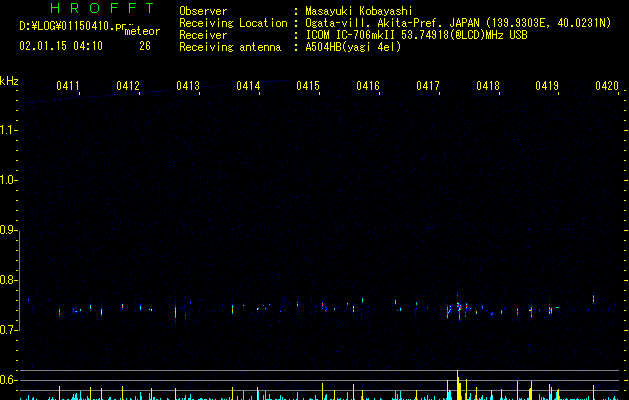Click the Ogata-vill. Akita-Pref. JAPAN location text
The height and width of the screenshot is (400, 629).
(392, 23)
